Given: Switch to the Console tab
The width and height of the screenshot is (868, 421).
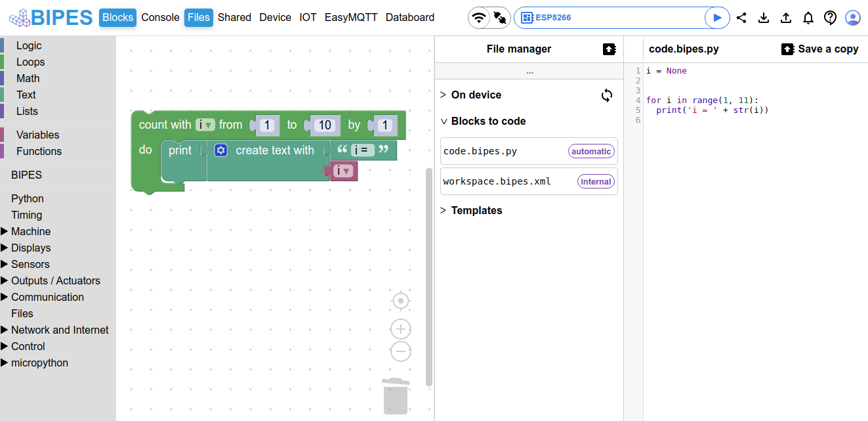Looking at the screenshot, I should (x=160, y=18).
